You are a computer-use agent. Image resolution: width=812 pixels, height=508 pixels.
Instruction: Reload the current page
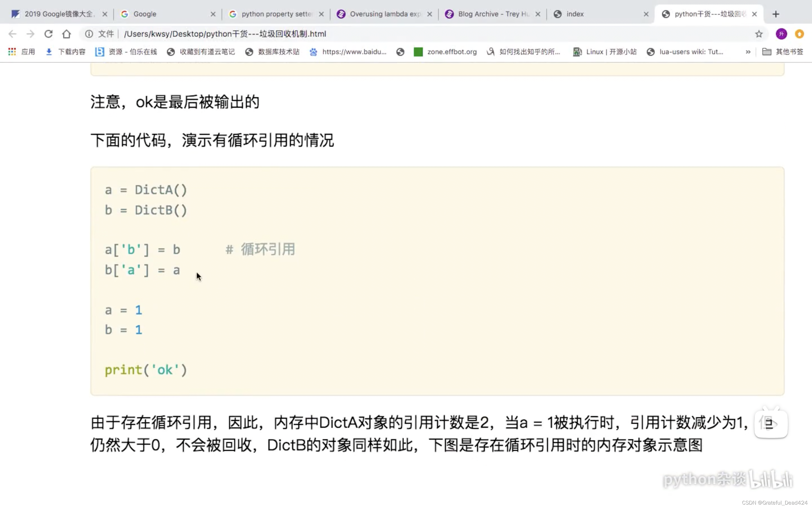pos(49,34)
